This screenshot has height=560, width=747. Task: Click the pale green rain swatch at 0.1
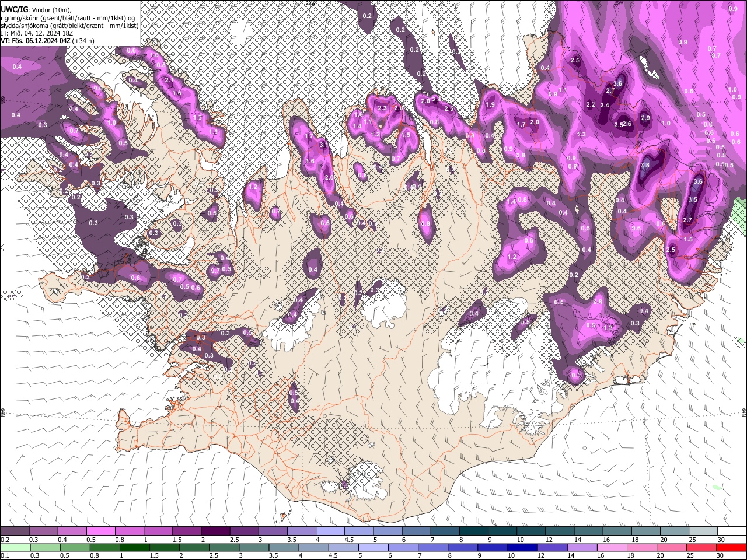15,547
